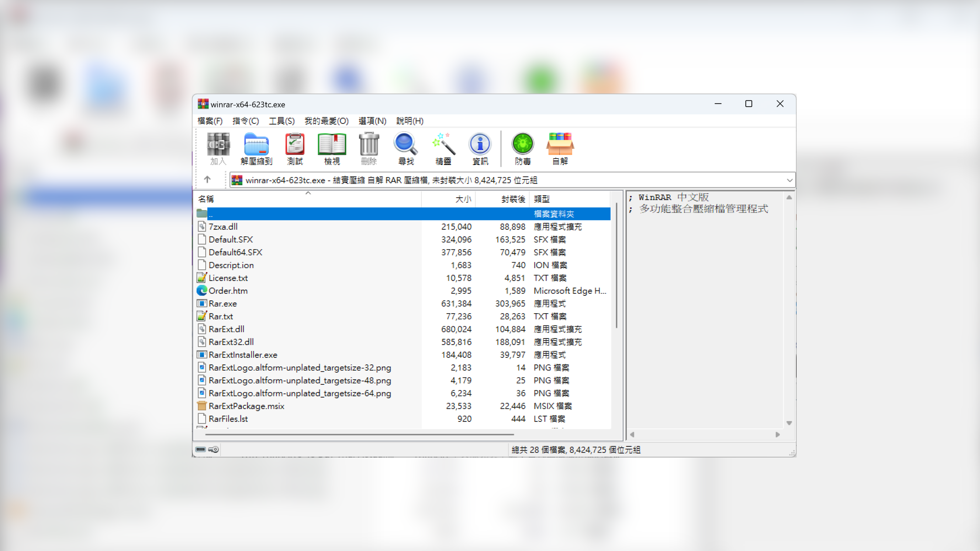The image size is (980, 551).
Task: Click the up-one-level arrow button
Action: click(x=207, y=180)
